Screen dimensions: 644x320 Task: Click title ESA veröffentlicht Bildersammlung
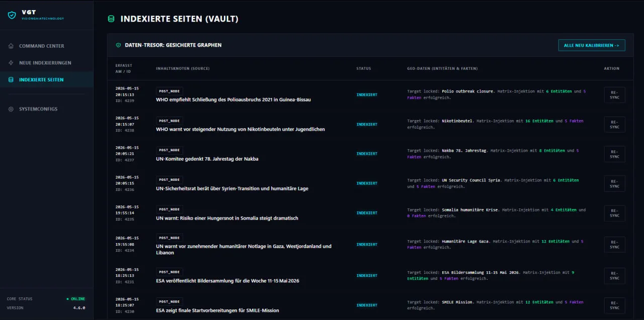coord(227,281)
